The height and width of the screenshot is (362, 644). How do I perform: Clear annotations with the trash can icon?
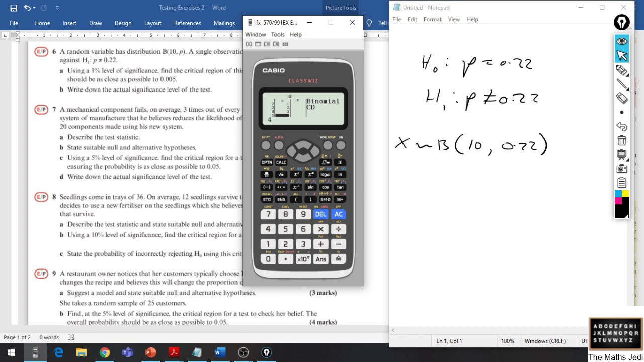click(x=622, y=141)
